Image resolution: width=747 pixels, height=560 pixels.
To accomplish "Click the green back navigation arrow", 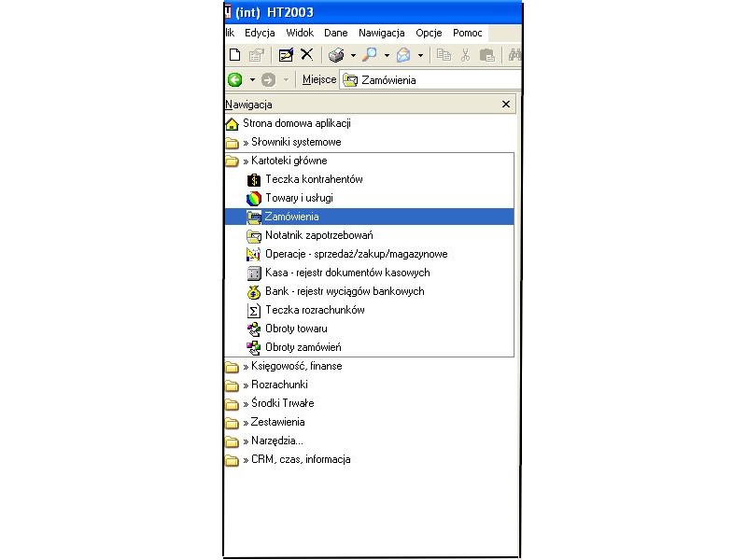I will [x=235, y=79].
